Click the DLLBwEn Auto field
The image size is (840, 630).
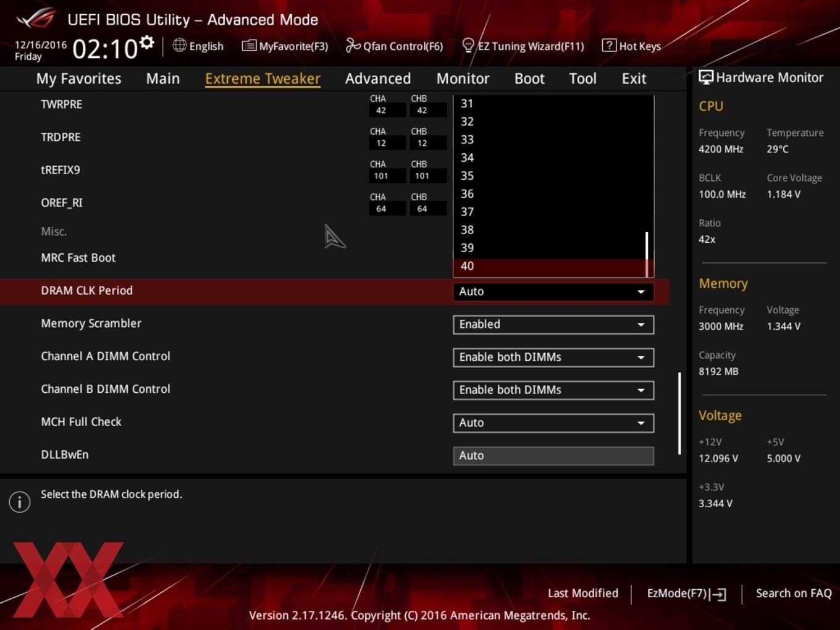point(553,455)
